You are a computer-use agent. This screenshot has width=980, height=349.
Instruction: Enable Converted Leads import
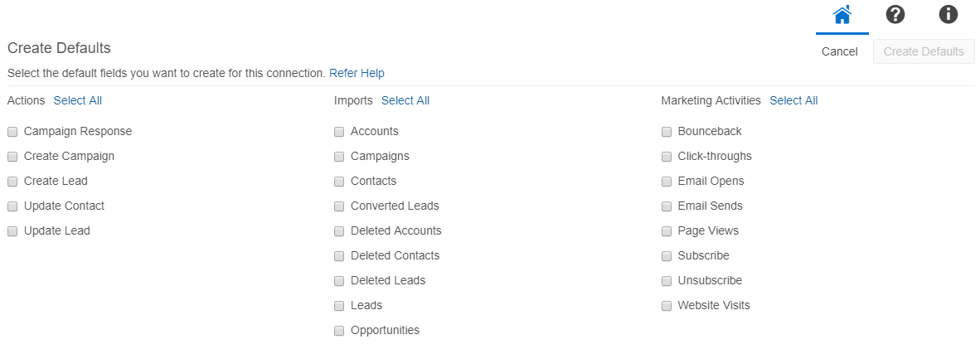point(339,206)
